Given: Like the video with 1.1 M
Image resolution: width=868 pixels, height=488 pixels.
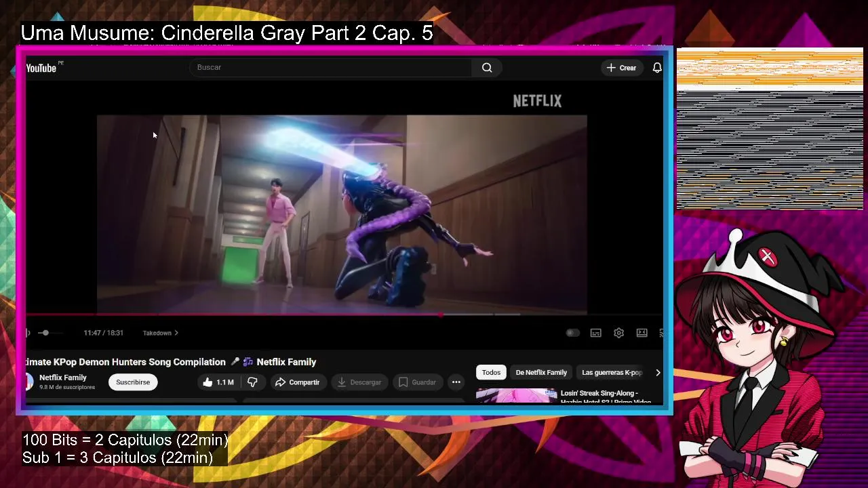Looking at the screenshot, I should [218, 382].
